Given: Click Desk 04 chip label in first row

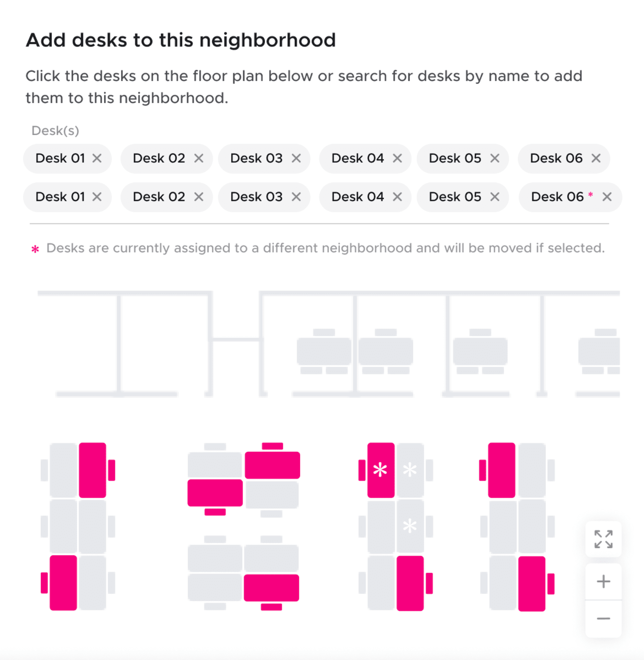Looking at the screenshot, I should (358, 158).
